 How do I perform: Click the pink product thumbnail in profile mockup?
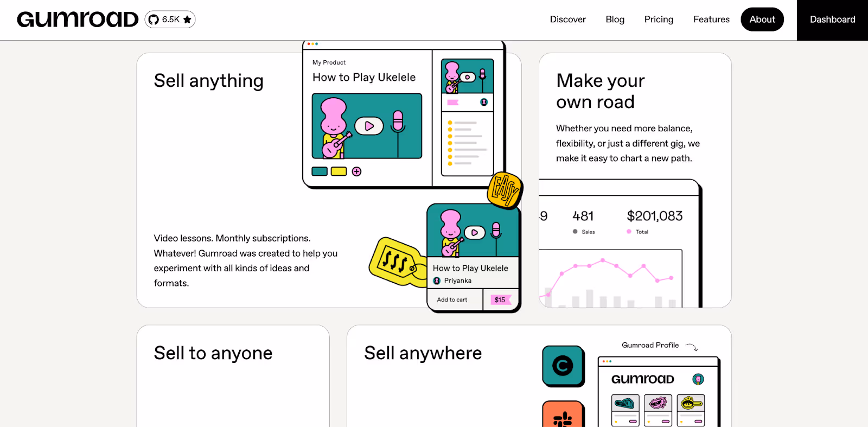click(x=658, y=403)
